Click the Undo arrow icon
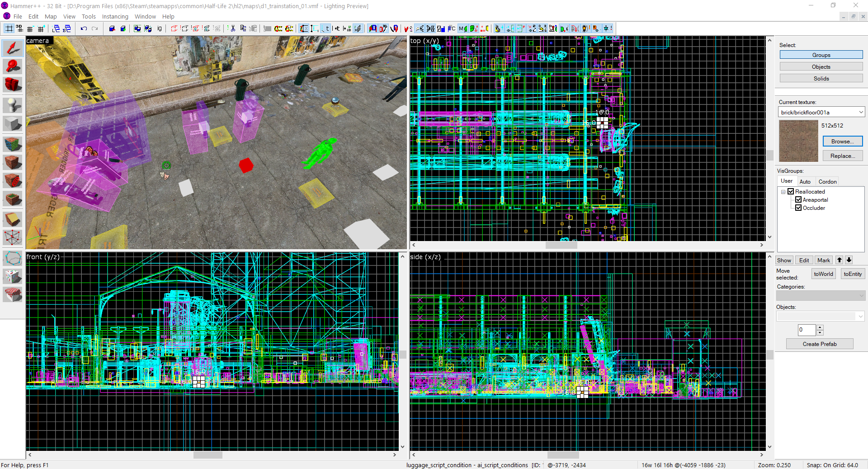 [x=84, y=28]
